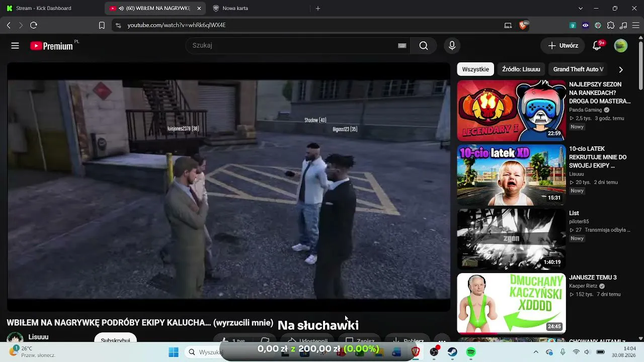Open Brave browser taskbar icon
644x362 pixels.
point(416,352)
